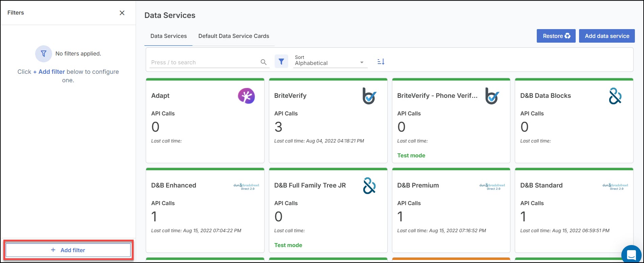
Task: Click the Add data service button
Action: [x=607, y=36]
